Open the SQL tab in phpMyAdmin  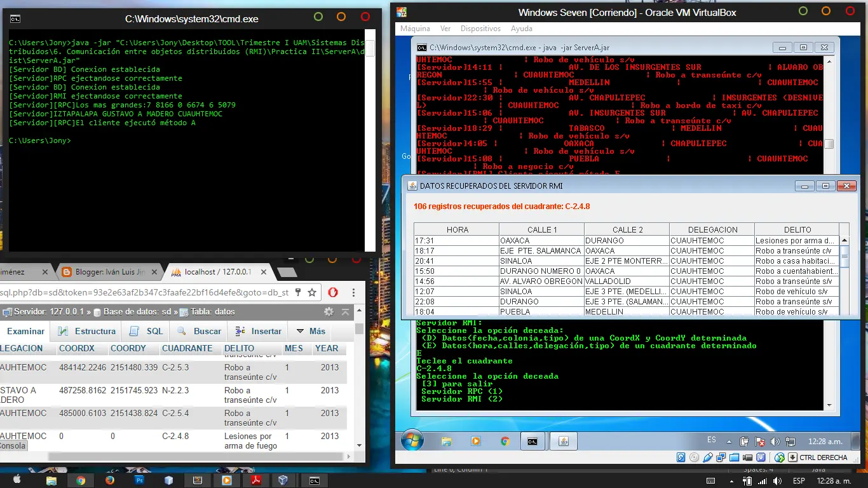146,331
